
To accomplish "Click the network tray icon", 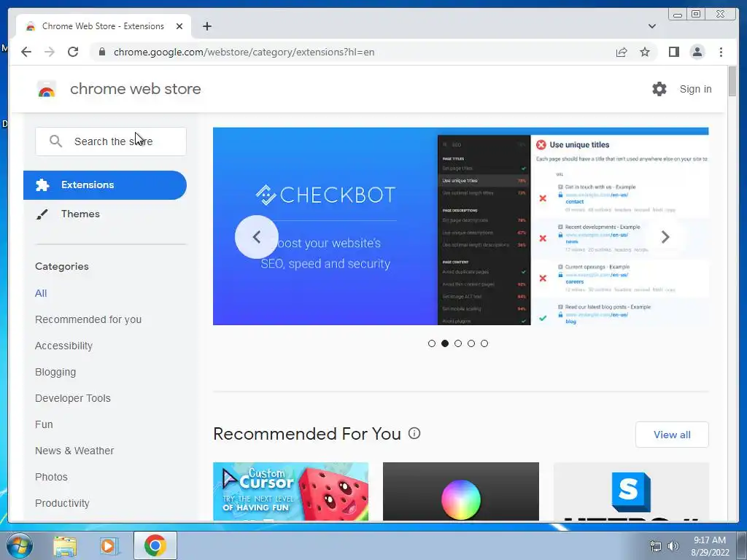I will coord(656,546).
